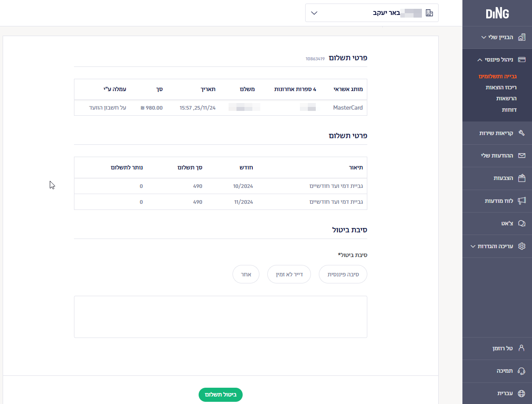Go to ריכוז הוצאות submenu item
Screen dimensions: 532x404
coord(501,88)
